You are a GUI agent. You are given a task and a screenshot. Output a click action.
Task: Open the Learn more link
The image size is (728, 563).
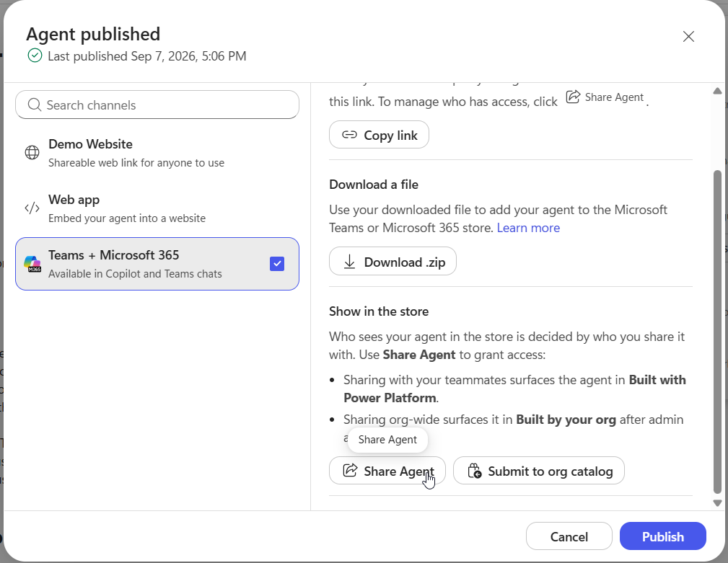coord(528,228)
